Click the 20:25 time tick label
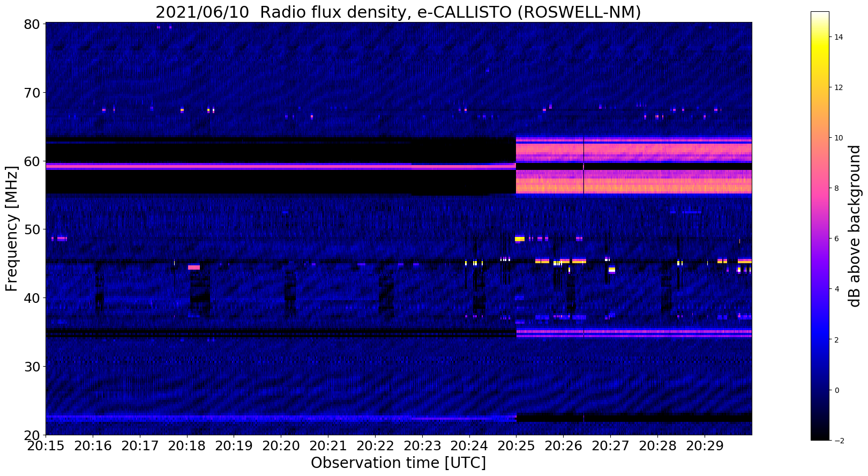868x476 pixels. tap(516, 446)
